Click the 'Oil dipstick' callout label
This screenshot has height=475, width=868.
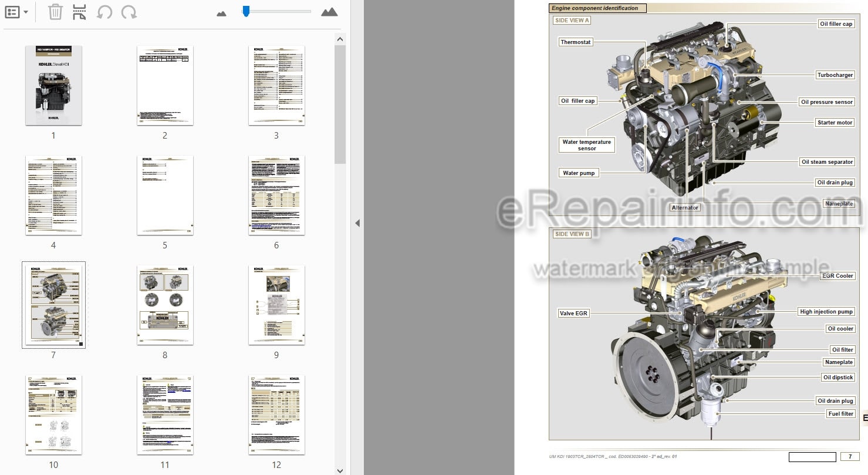838,378
